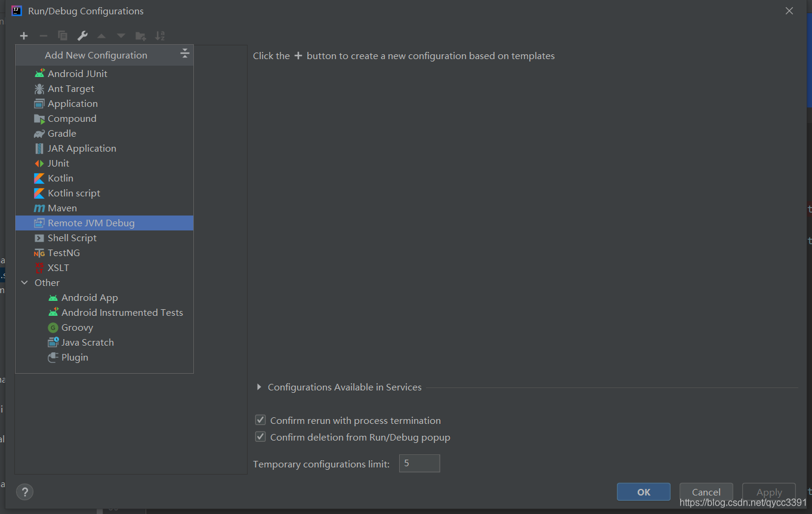
Task: Pick Kotlin in Add New Configuration list
Action: pos(104,178)
